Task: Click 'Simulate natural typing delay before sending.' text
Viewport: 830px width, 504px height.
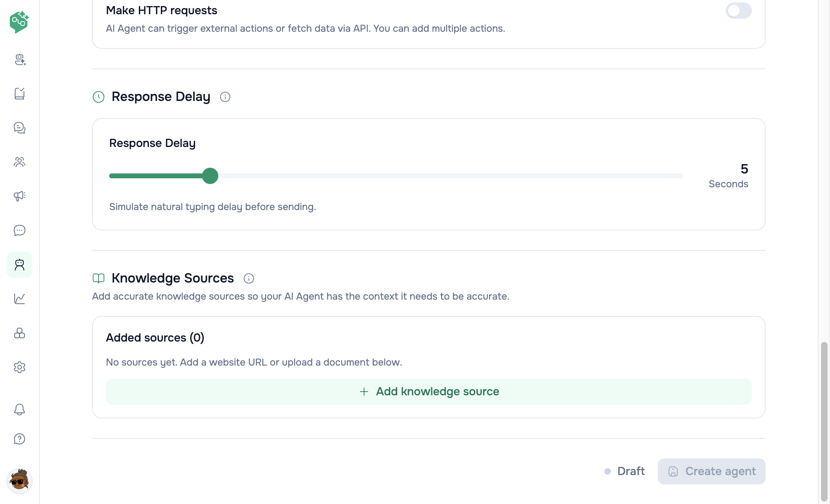Action: point(213,207)
